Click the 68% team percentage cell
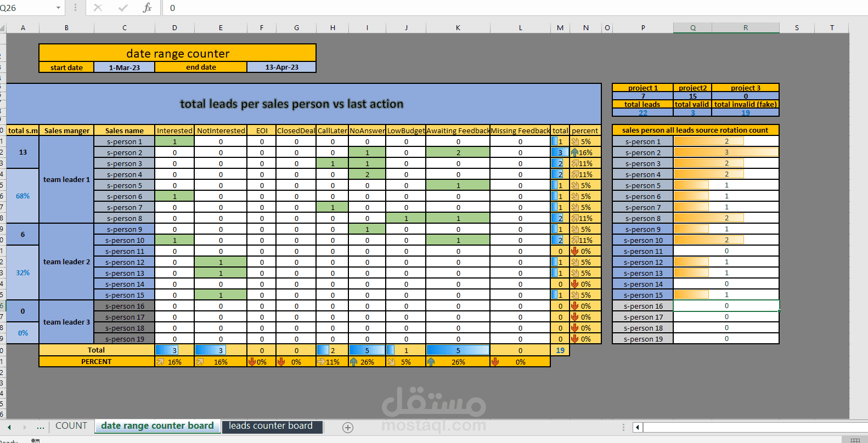The image size is (868, 443). click(x=22, y=196)
